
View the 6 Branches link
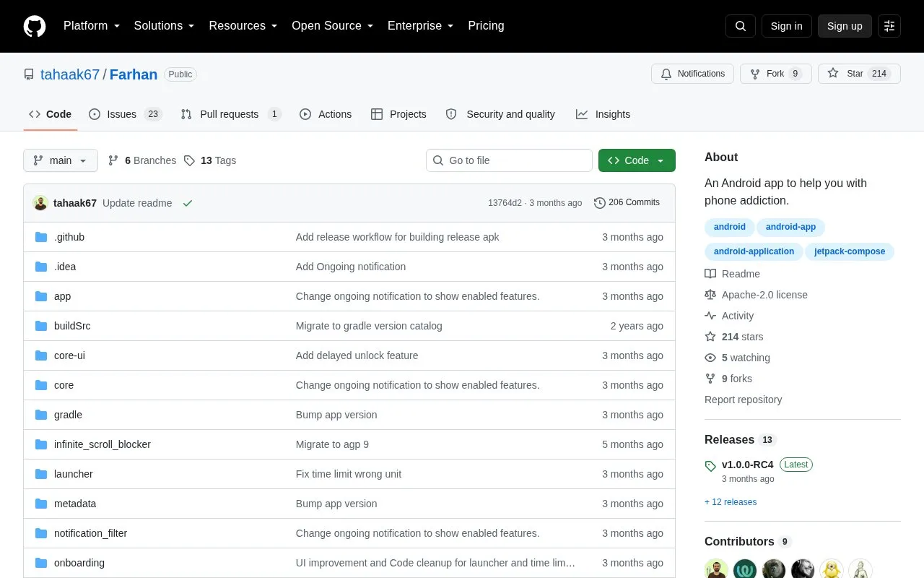pos(142,160)
